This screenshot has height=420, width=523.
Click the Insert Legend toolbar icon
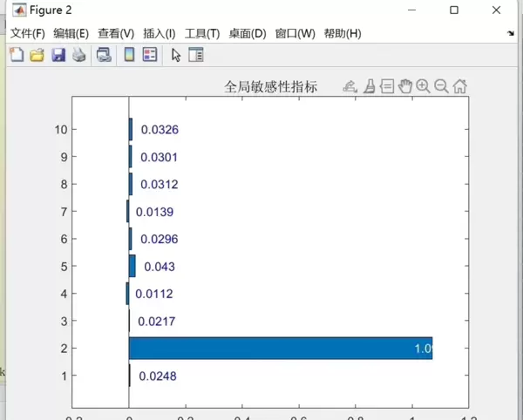click(150, 55)
